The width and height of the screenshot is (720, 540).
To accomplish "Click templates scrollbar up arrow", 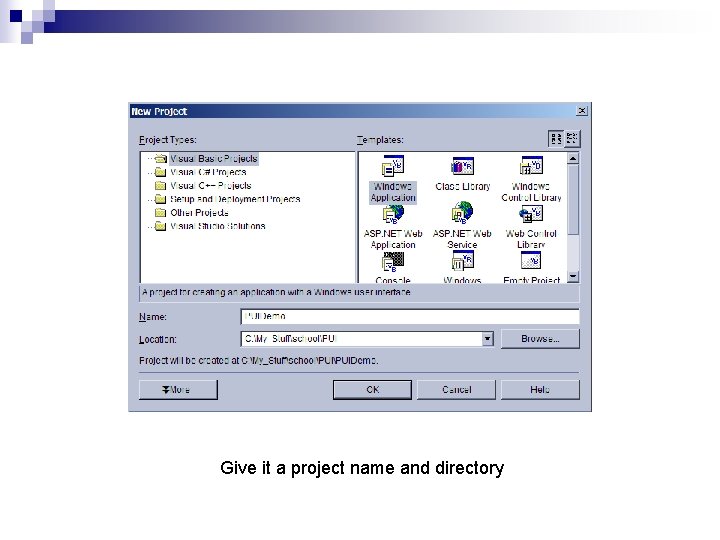I will (x=573, y=158).
